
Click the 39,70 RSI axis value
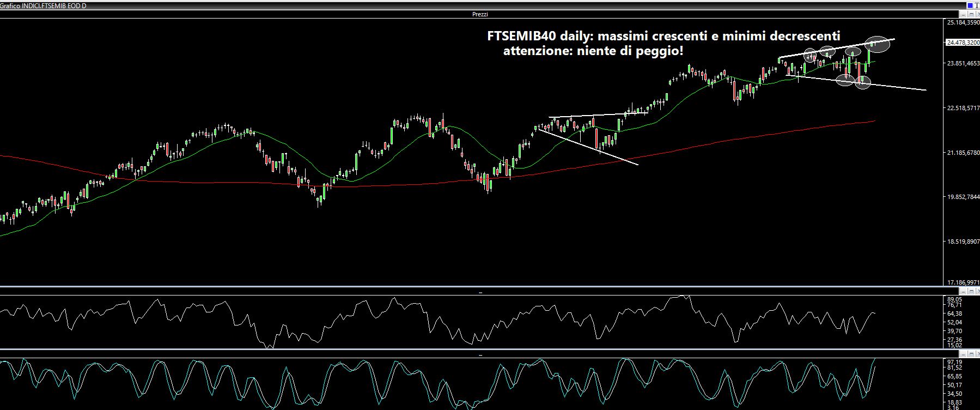tap(955, 331)
